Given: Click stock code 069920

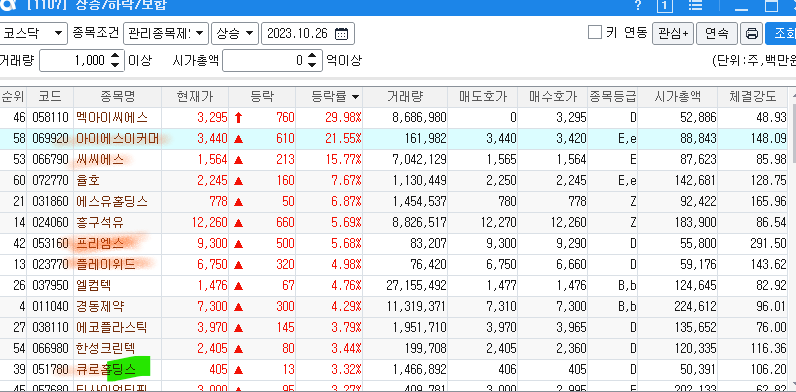Looking at the screenshot, I should click(50, 139).
